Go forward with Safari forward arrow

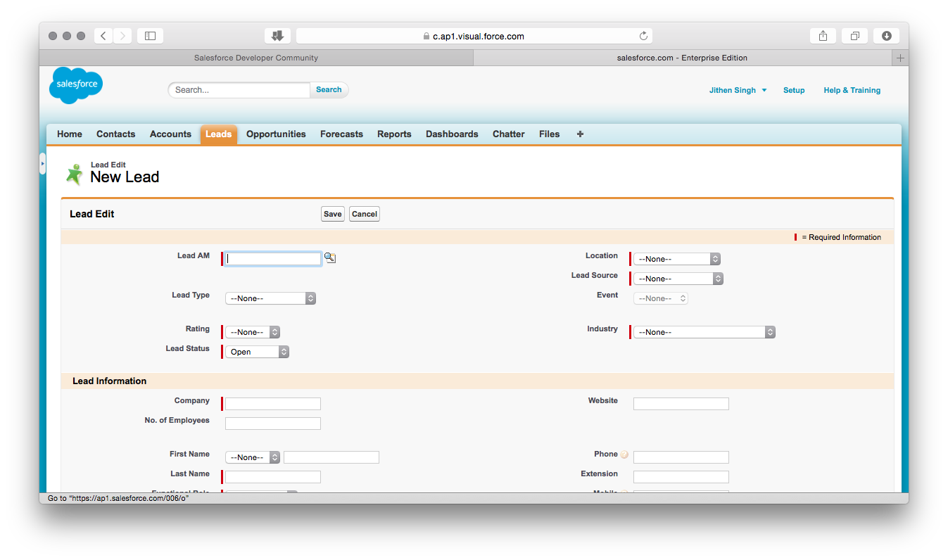tap(122, 36)
